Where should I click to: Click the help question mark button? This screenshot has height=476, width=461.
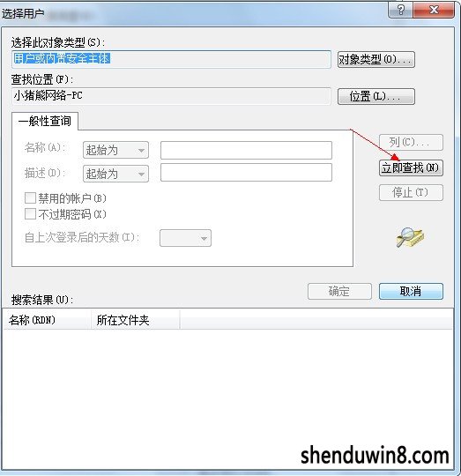point(401,11)
